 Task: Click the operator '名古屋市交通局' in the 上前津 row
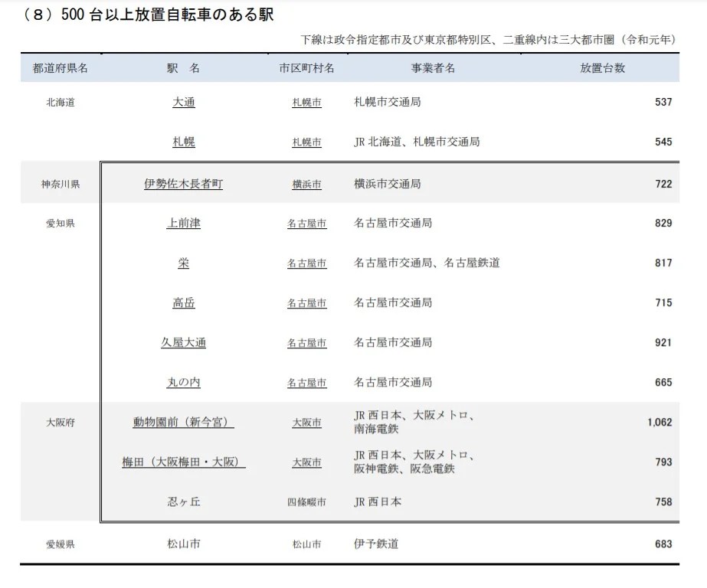pos(393,223)
